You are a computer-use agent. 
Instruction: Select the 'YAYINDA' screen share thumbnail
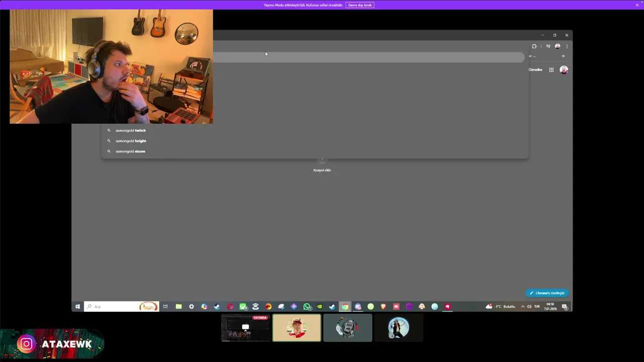coord(246,328)
